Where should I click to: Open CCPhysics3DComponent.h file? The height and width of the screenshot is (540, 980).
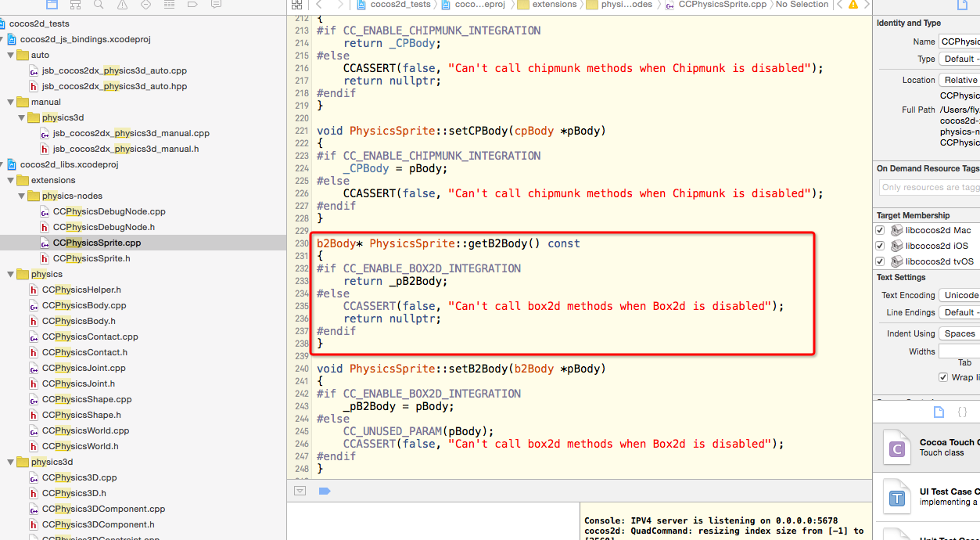click(98, 524)
